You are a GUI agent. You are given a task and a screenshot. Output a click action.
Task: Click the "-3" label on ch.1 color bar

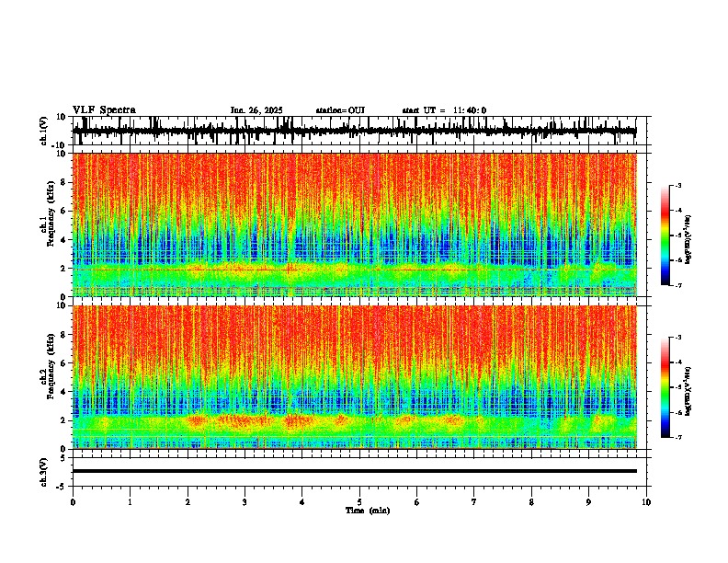pos(677,185)
